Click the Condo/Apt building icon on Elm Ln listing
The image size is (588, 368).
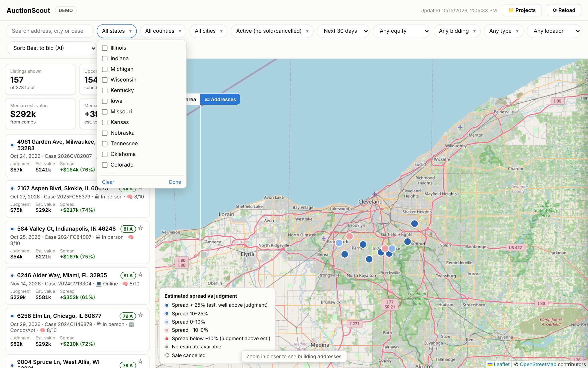pyautogui.click(x=131, y=324)
